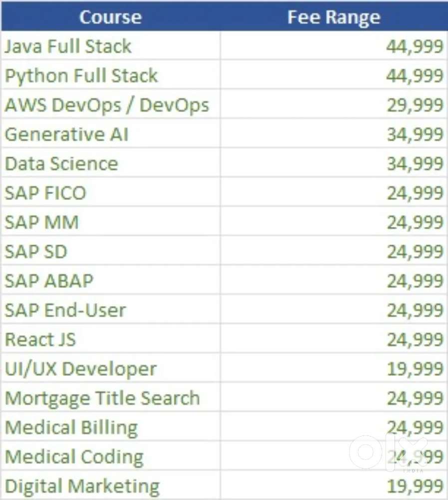Click the React JS course cell
This screenshot has height=500, width=448.
pos(40,339)
